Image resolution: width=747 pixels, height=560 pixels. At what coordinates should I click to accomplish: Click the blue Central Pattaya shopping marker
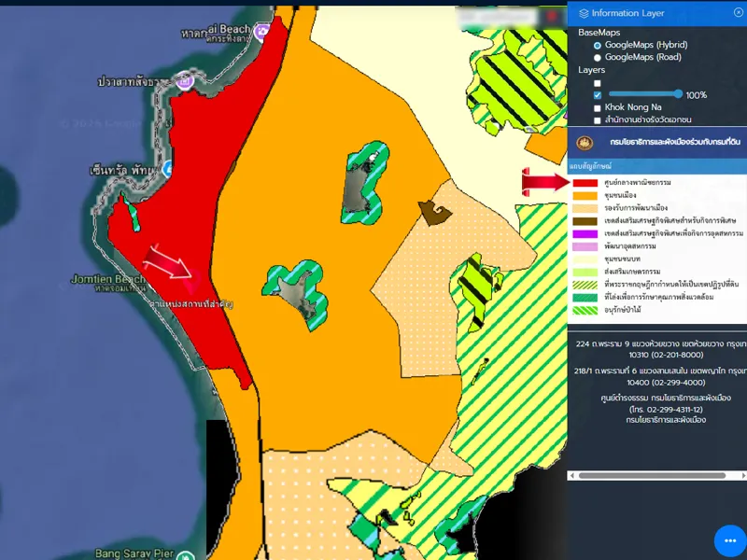[168, 168]
